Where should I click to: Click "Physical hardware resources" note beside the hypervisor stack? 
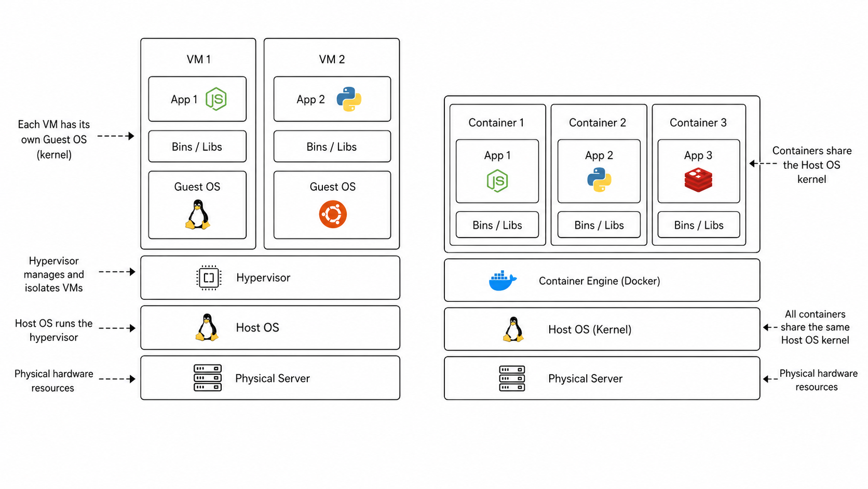[x=53, y=381]
